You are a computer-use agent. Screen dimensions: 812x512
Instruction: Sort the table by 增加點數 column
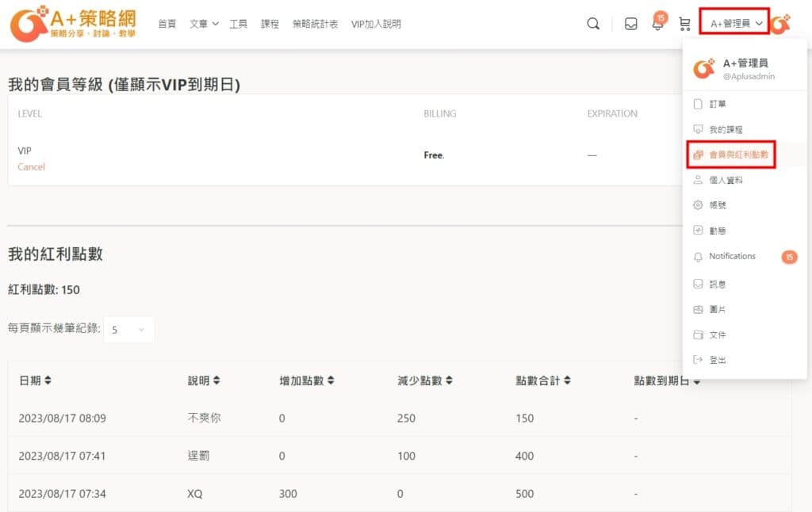tap(307, 381)
